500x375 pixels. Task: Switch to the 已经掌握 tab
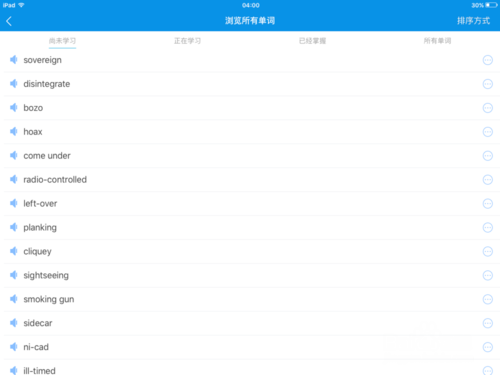tap(312, 41)
